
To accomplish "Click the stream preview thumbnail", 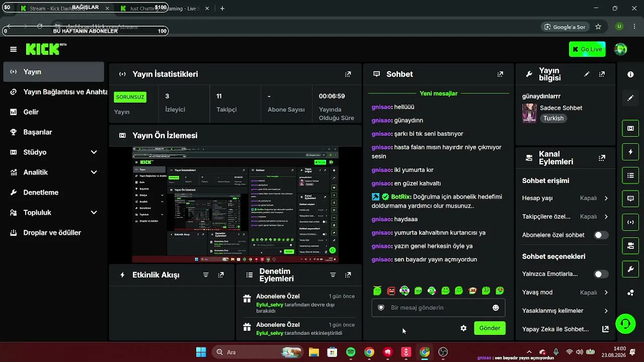I will tap(235, 205).
